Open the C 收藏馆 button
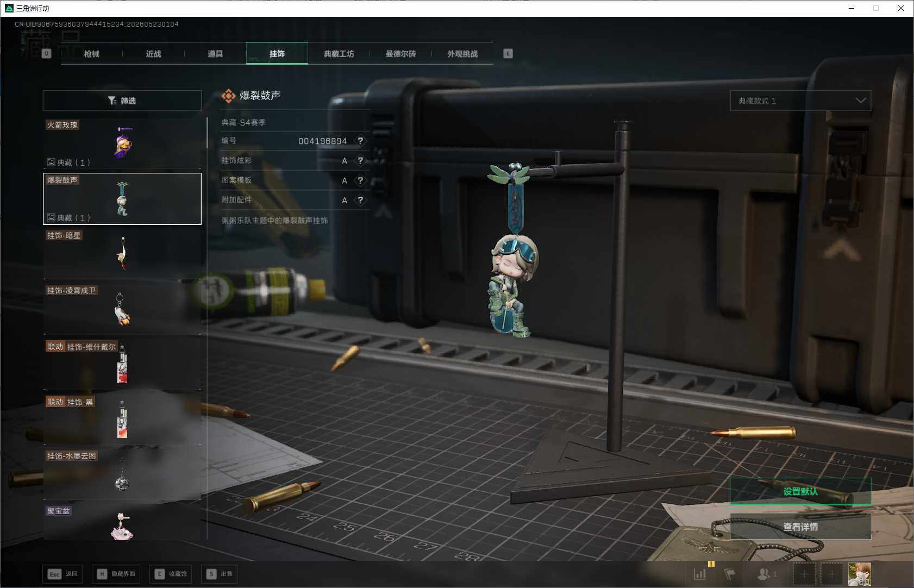The image size is (914, 588). coord(171,574)
